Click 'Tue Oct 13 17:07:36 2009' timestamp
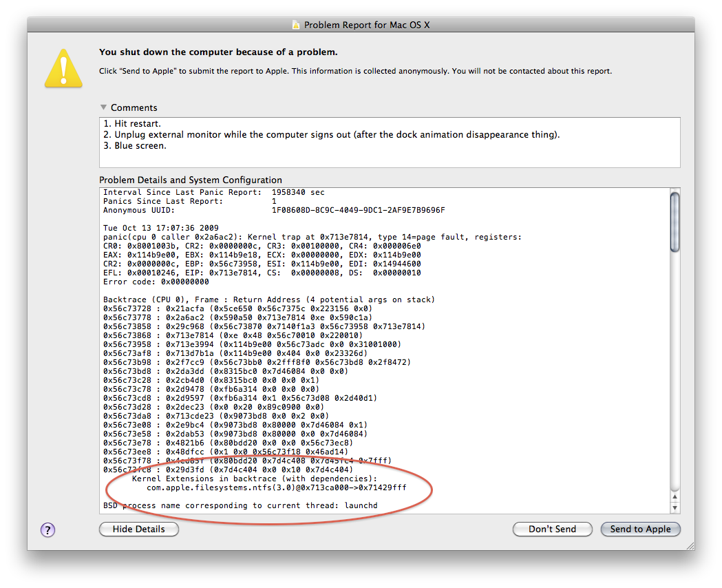The image size is (722, 588). [160, 228]
